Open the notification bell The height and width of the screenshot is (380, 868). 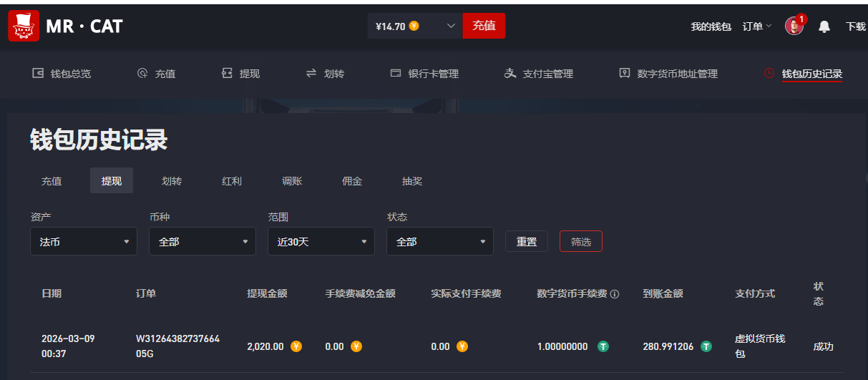[x=824, y=26]
